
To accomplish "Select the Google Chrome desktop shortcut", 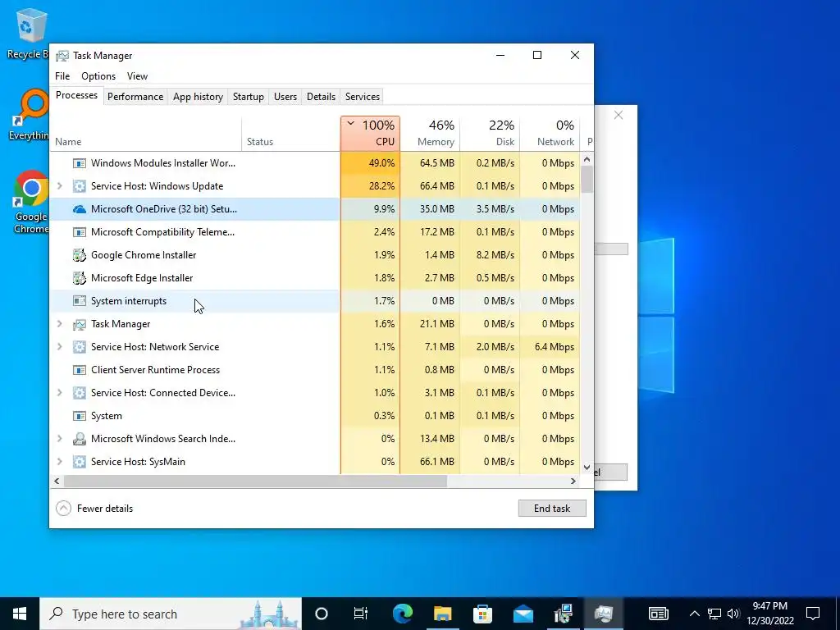I will click(30, 202).
